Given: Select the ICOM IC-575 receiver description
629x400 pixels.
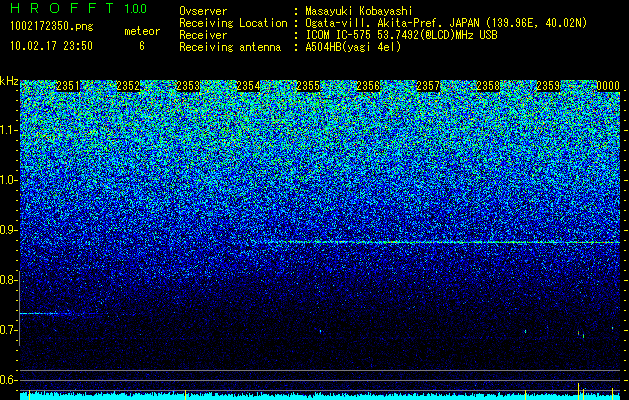Looking at the screenshot, I should pyautogui.click(x=401, y=35).
